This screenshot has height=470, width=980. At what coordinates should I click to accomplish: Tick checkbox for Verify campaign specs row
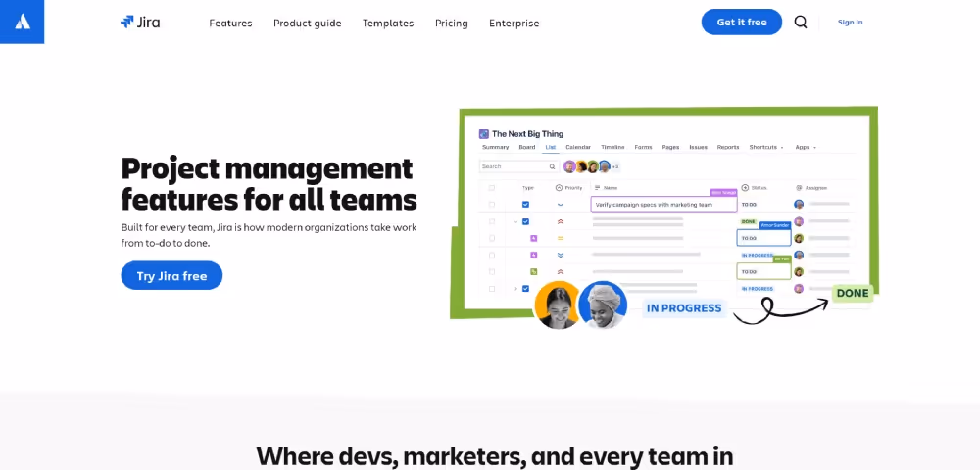click(x=492, y=204)
